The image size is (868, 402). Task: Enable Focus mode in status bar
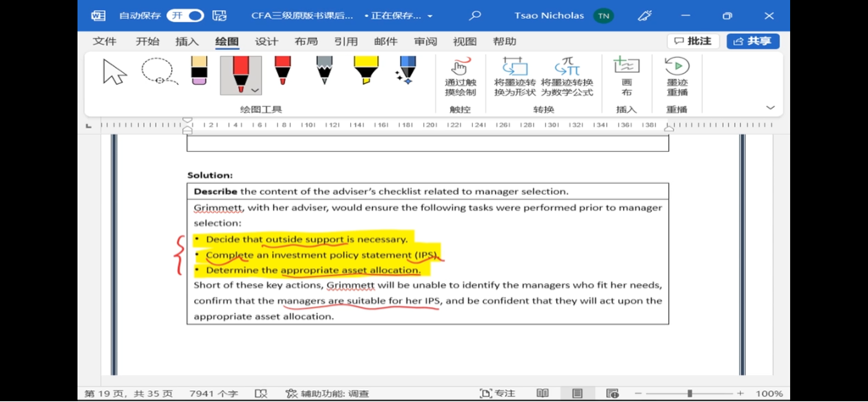coord(498,394)
